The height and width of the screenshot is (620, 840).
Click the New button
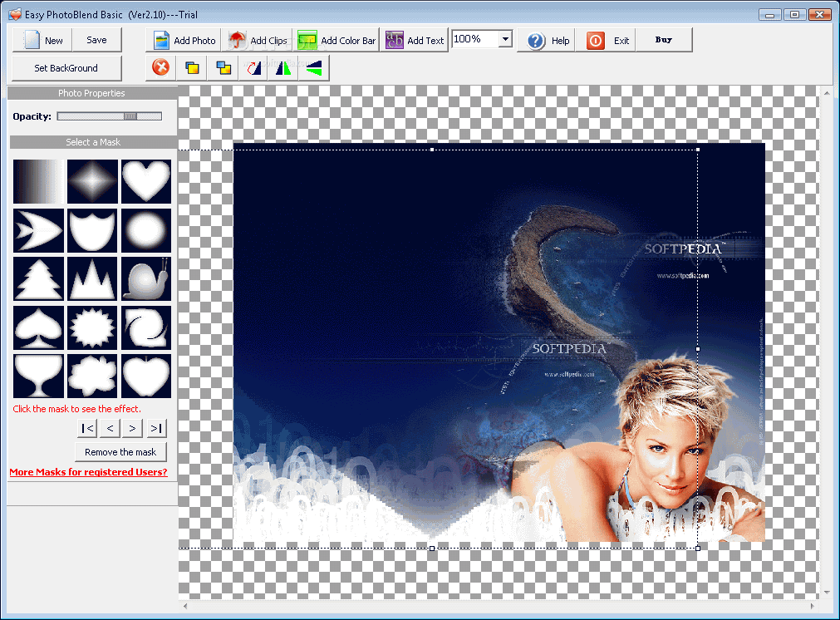[x=42, y=40]
